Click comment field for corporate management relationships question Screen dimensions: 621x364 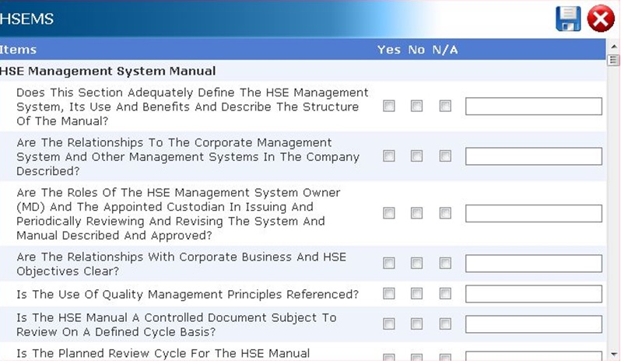coord(533,156)
